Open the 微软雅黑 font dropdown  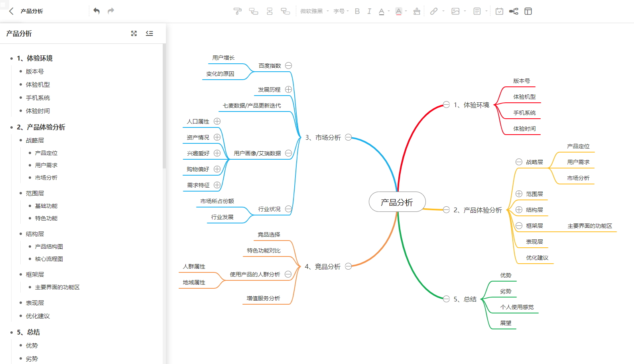(314, 11)
